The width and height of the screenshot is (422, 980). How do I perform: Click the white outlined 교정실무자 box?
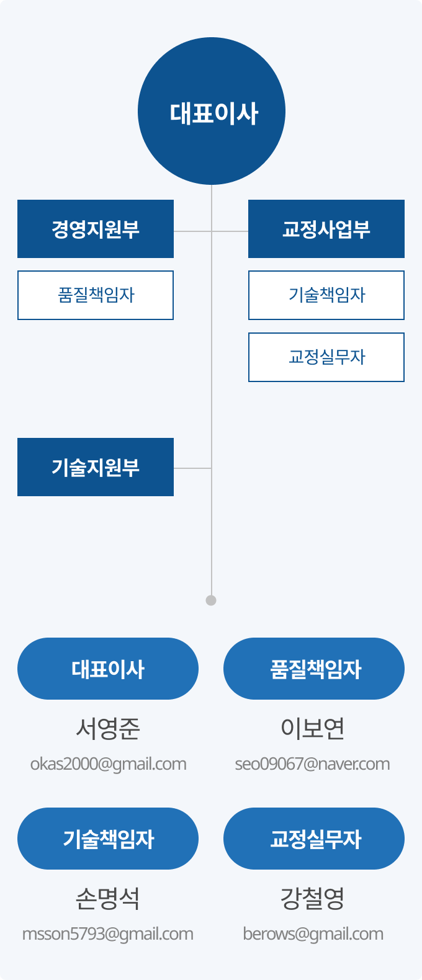tap(326, 357)
